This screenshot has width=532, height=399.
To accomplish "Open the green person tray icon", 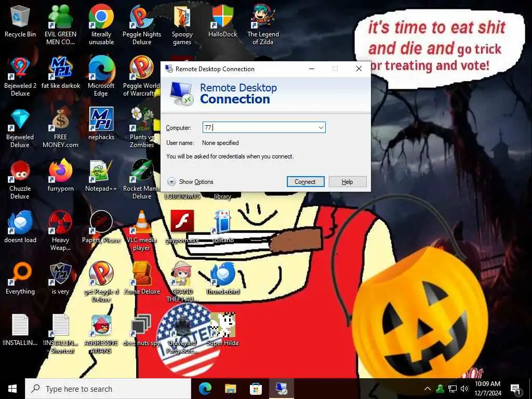I will click(440, 389).
